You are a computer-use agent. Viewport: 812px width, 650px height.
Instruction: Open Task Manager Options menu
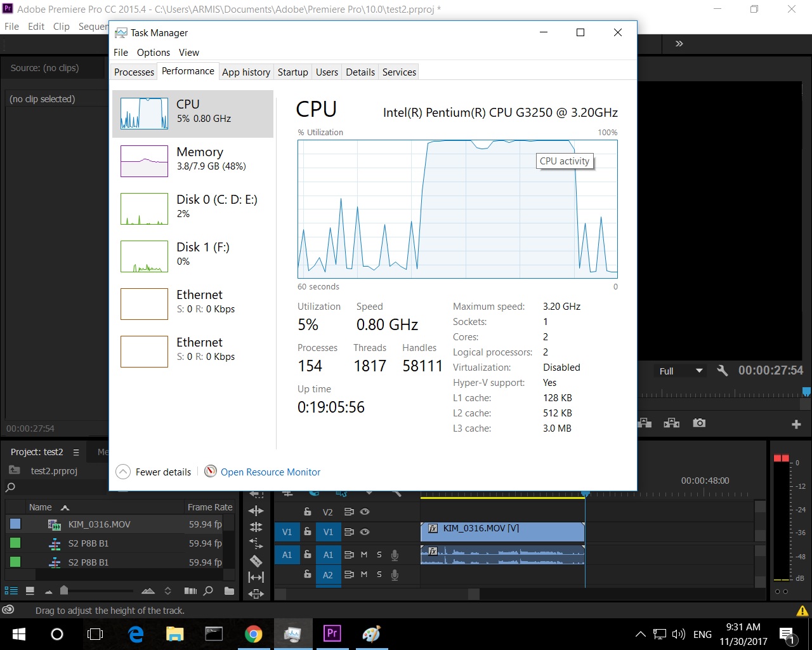tap(154, 52)
